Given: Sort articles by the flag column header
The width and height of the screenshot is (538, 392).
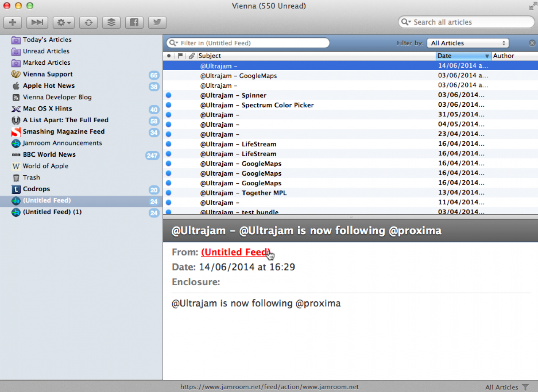Looking at the screenshot, I should coord(180,56).
